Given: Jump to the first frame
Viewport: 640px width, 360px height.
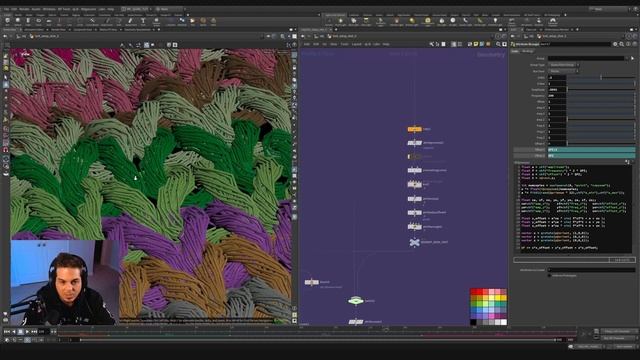Looking at the screenshot, I should pyautogui.click(x=7, y=332).
